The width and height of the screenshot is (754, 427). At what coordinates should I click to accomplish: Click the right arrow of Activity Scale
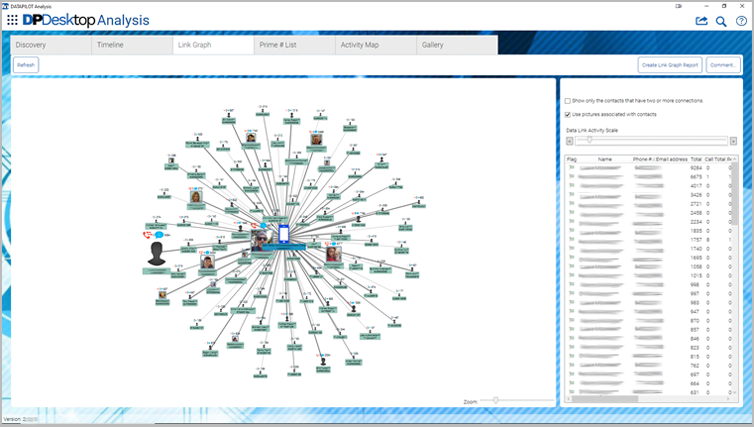coord(732,141)
